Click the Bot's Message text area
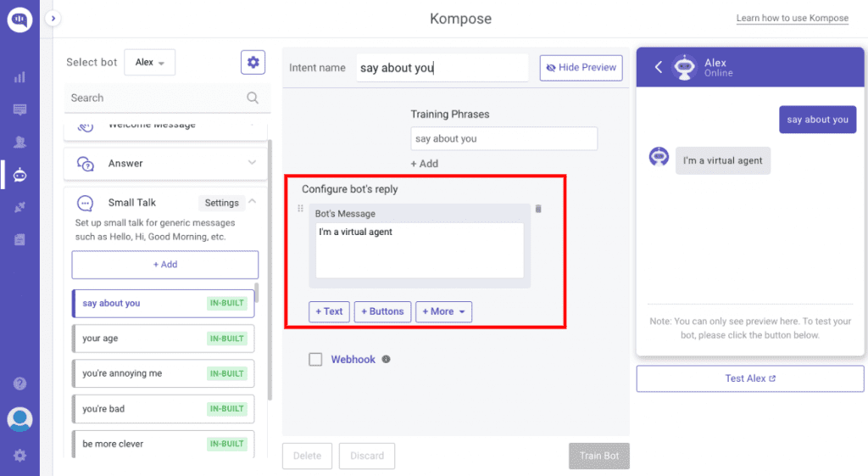The image size is (868, 476). (420, 250)
